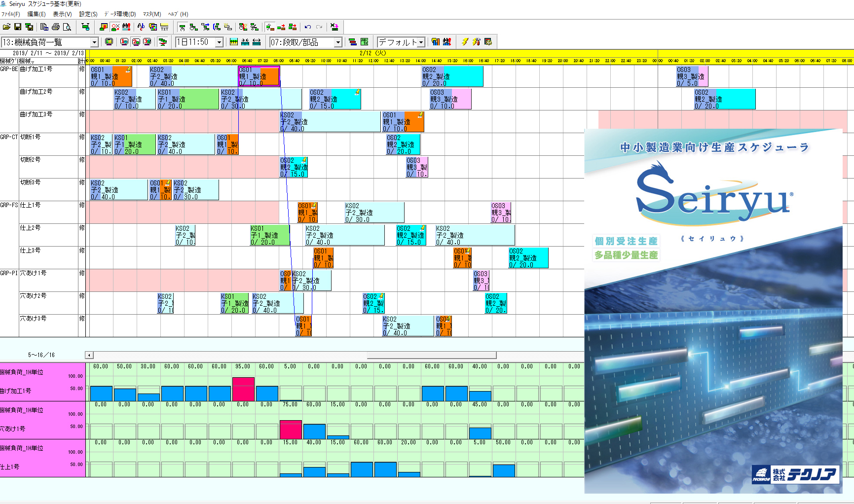The image size is (854, 504).
Task: Click the screen 1 layout icon
Action: pyautogui.click(x=124, y=42)
